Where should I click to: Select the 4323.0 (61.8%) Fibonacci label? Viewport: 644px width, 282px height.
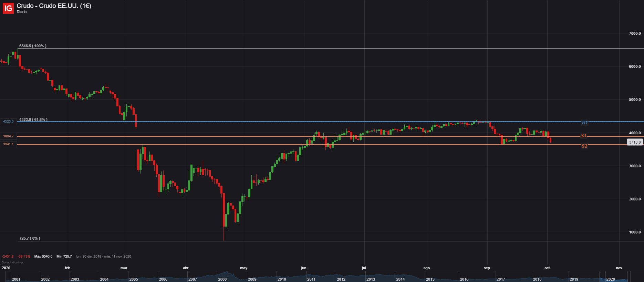(x=33, y=119)
